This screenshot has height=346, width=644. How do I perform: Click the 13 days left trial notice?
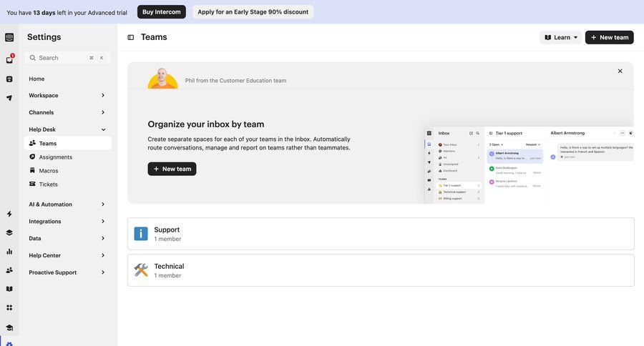[x=67, y=12]
